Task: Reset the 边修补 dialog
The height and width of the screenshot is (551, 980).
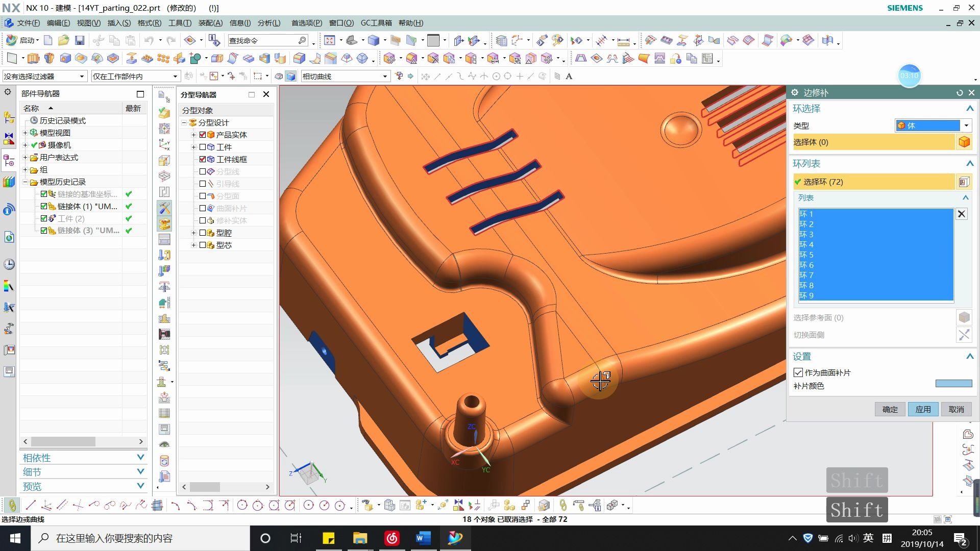Action: 960,92
